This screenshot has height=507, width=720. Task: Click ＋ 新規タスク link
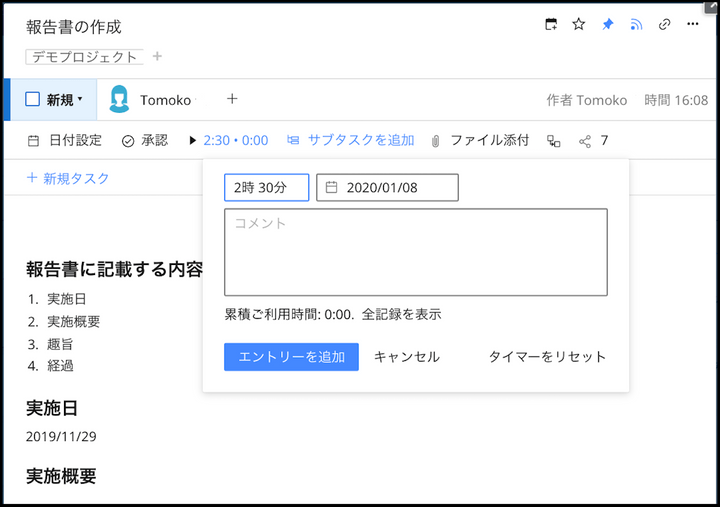pyautogui.click(x=68, y=178)
